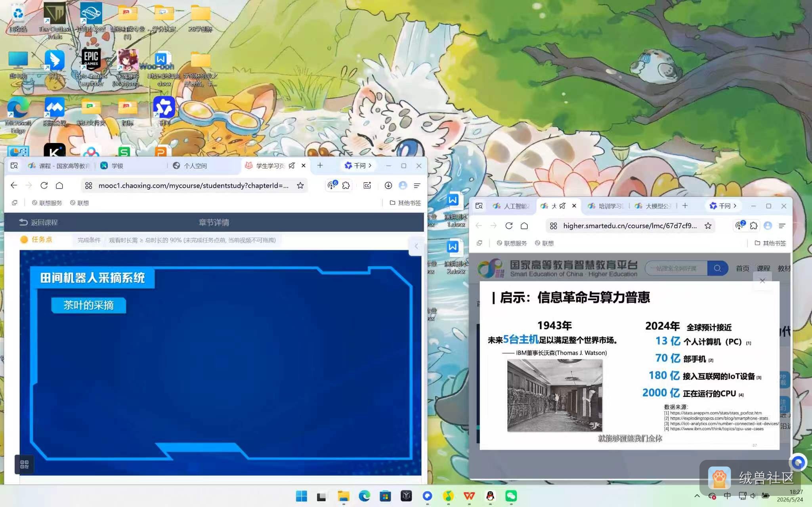Open 钉钉 desktop shortcut

55,65
